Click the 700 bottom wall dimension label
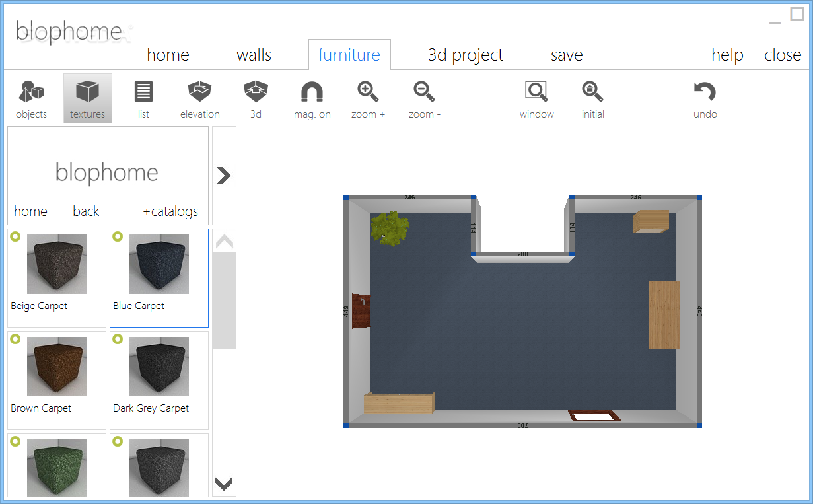 (522, 426)
